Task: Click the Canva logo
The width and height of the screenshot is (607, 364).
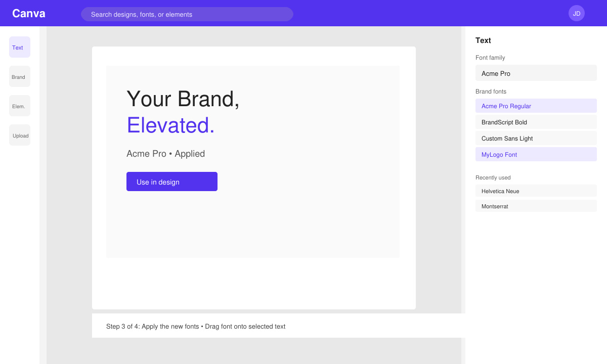Action: 29,14
